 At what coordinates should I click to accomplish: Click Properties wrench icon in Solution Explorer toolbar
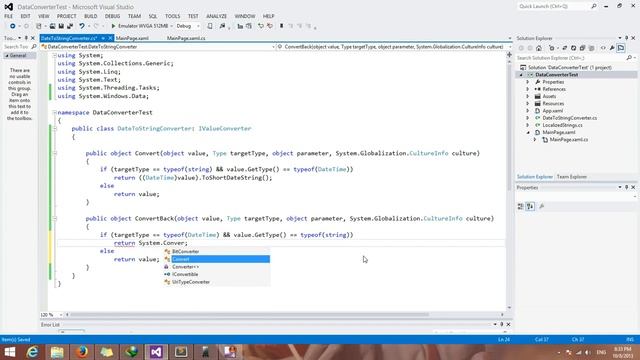point(612,48)
